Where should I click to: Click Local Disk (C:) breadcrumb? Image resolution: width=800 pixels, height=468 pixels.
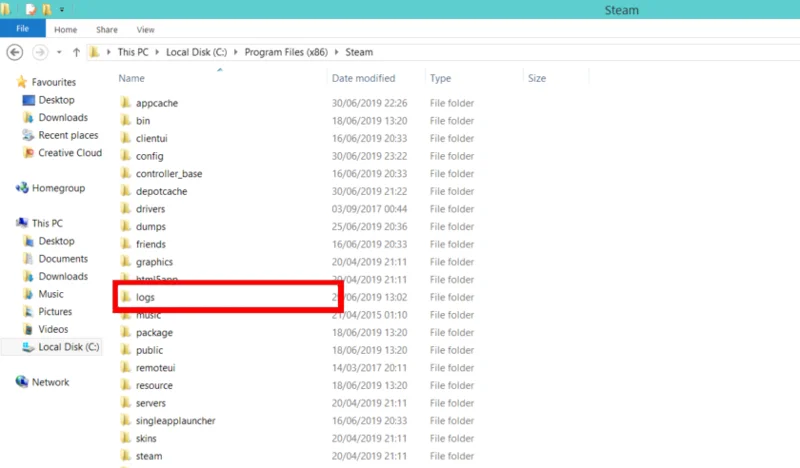click(196, 52)
